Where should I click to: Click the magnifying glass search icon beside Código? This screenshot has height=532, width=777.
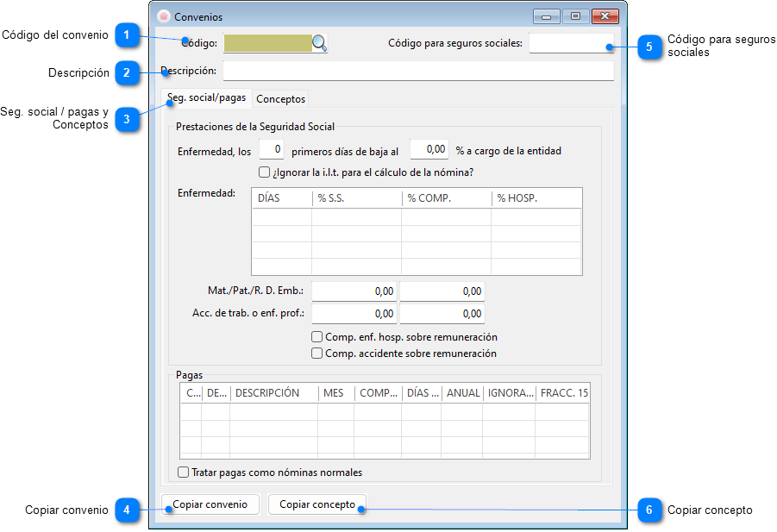(319, 43)
